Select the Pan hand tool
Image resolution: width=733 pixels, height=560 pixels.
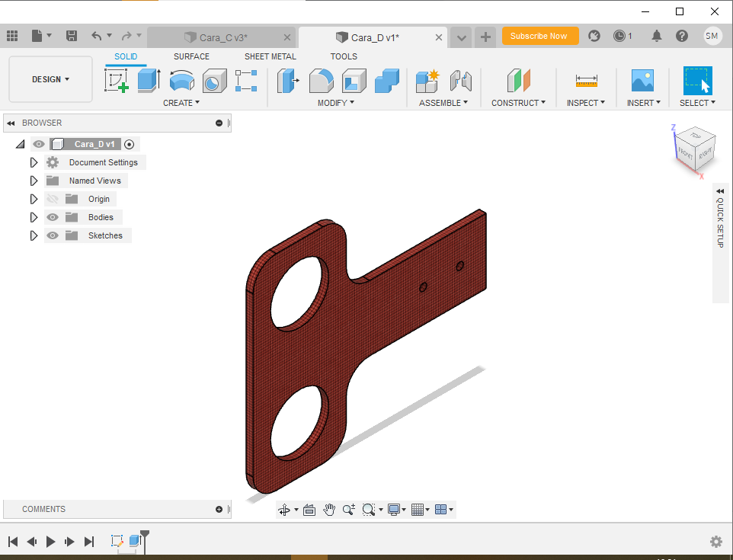(329, 510)
